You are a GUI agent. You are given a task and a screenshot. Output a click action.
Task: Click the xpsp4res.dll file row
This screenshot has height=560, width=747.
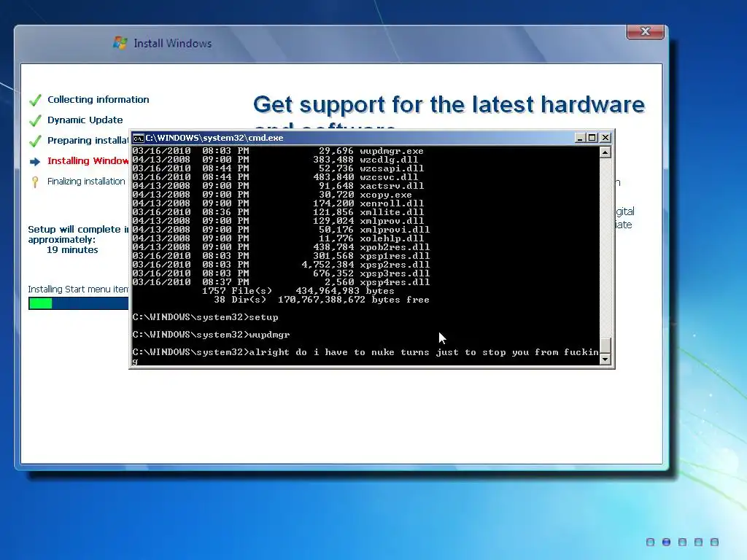(281, 282)
